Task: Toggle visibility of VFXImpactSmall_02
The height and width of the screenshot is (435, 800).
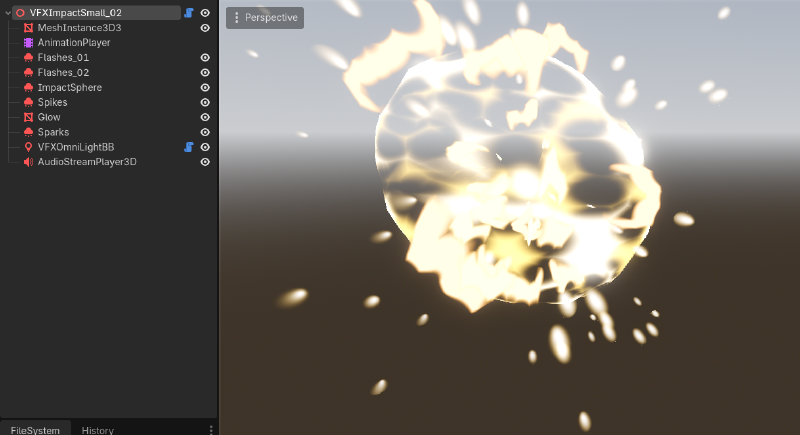Action: click(205, 13)
